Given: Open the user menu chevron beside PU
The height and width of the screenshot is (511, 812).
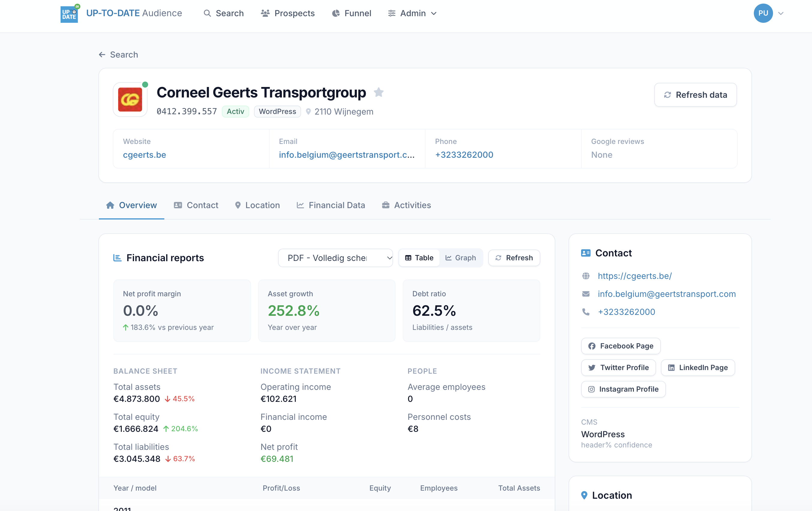Looking at the screenshot, I should (781, 13).
